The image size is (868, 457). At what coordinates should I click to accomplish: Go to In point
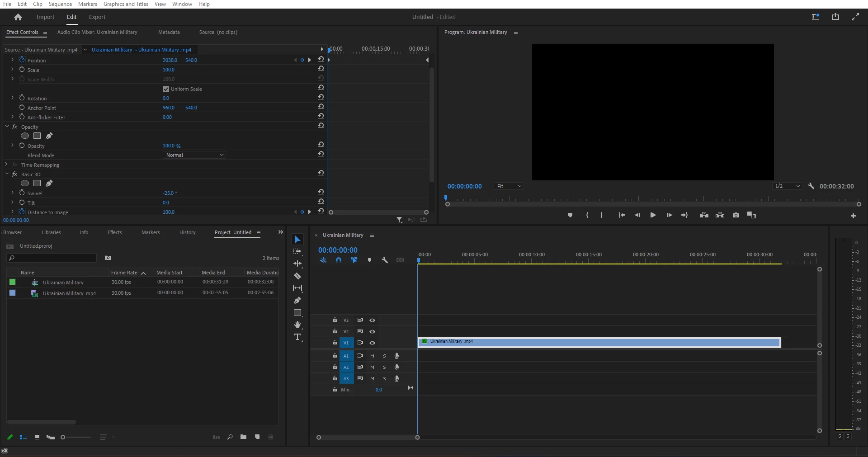tap(622, 215)
